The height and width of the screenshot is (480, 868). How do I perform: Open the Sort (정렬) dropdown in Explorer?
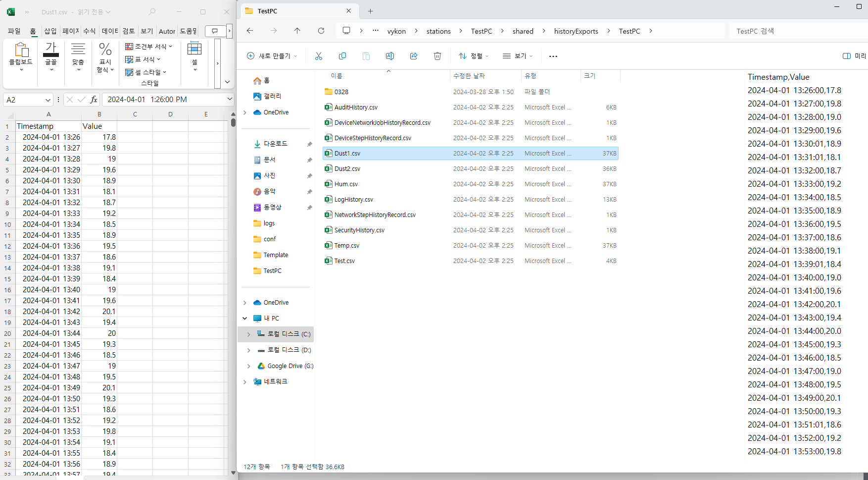474,56
